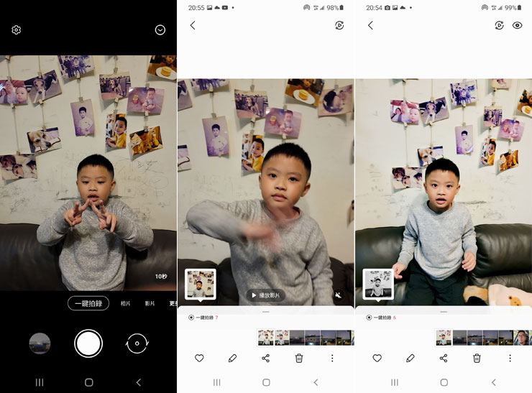
Task: Favorite the photo with play video button
Action: tap(199, 358)
